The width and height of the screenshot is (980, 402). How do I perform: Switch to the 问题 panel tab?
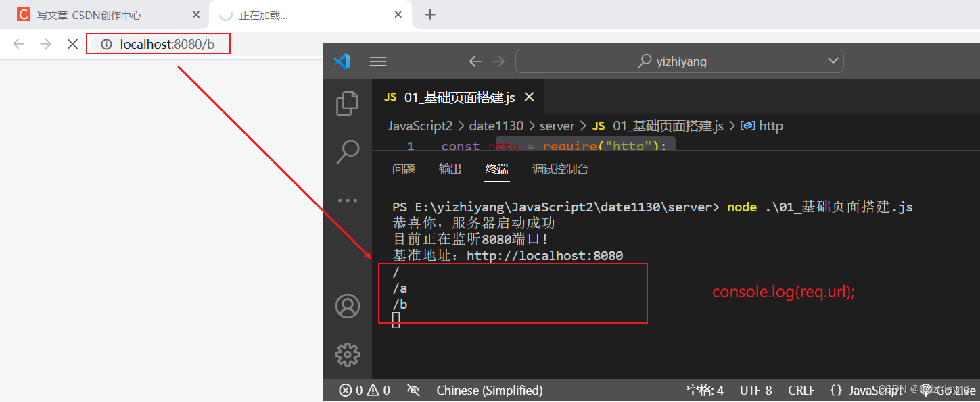pyautogui.click(x=404, y=169)
